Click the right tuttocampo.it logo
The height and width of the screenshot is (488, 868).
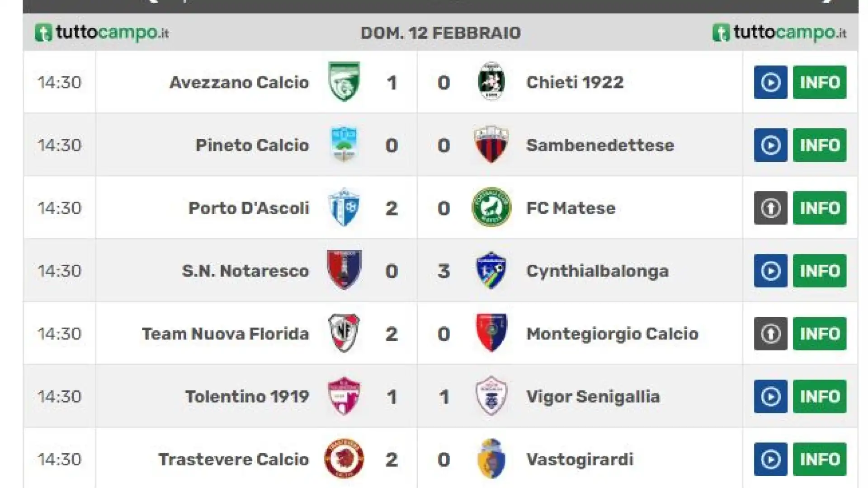[779, 33]
